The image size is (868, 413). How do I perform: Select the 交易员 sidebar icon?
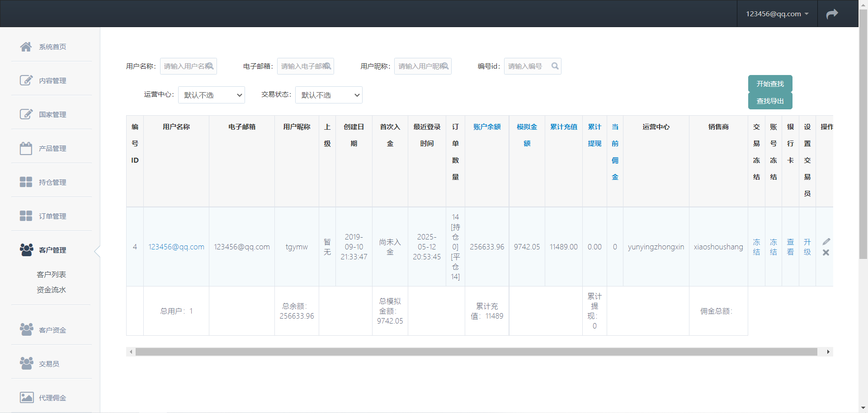pos(26,363)
